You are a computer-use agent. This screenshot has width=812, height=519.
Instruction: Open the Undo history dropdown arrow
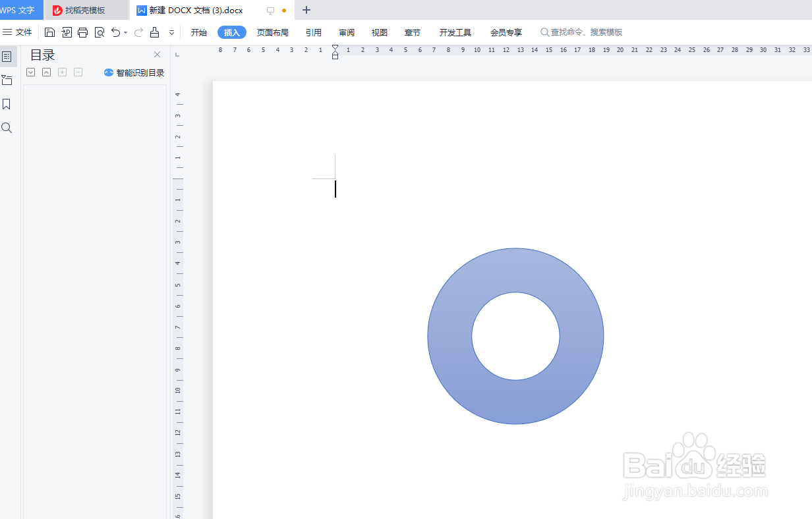point(127,32)
